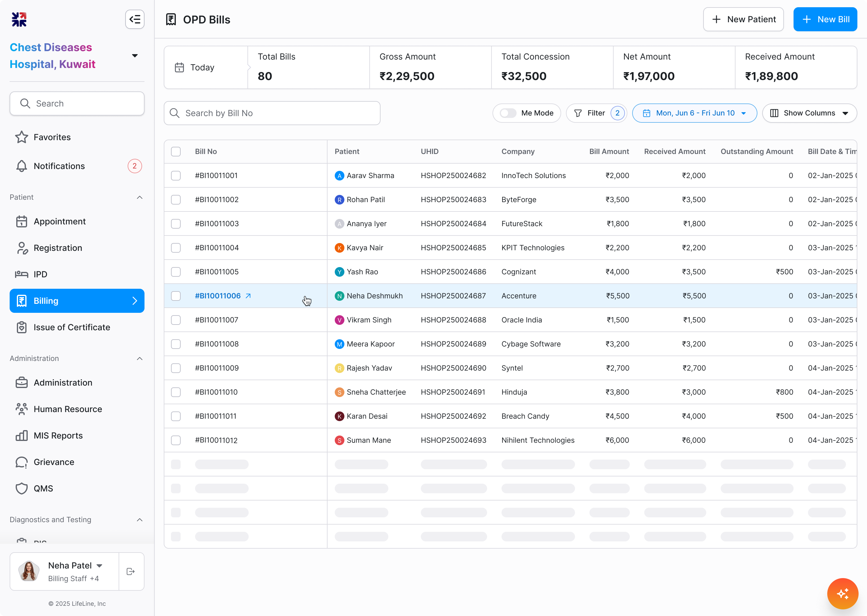Go to Issue of Certificate in sidebar
867x616 pixels.
pyautogui.click(x=72, y=327)
